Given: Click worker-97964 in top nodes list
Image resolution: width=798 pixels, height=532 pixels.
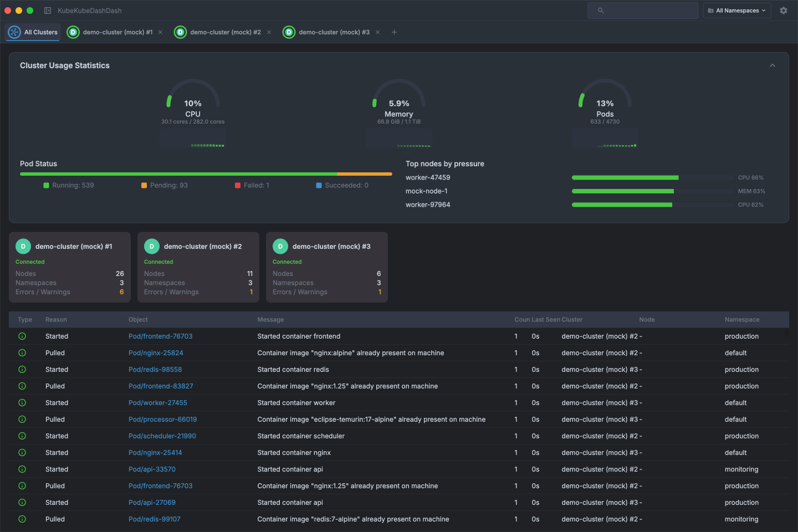Looking at the screenshot, I should 428,205.
